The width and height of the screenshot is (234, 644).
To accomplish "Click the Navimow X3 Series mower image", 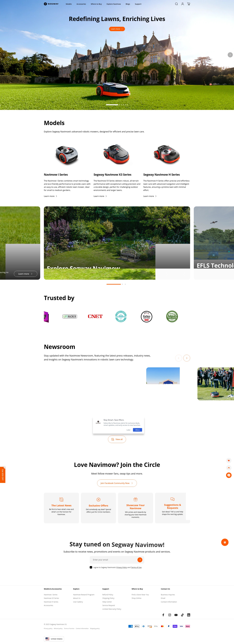I will (x=117, y=154).
